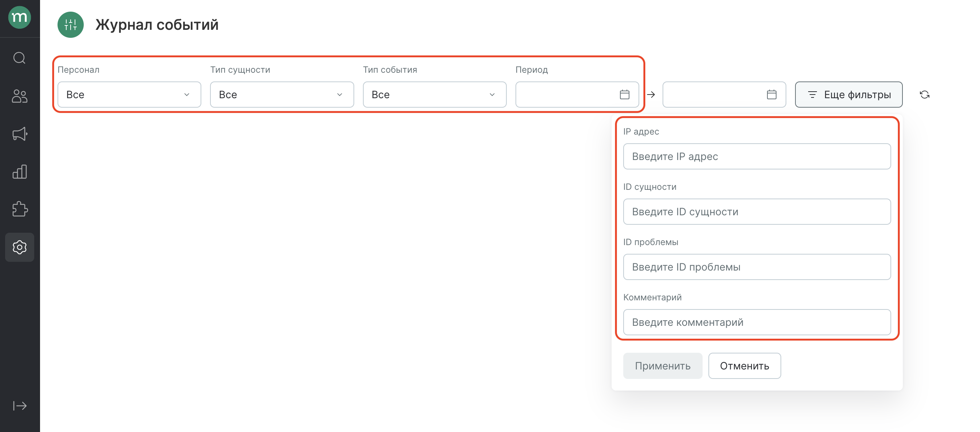Open the puzzle piece integrations icon
Image resolution: width=980 pixels, height=432 pixels.
[19, 209]
